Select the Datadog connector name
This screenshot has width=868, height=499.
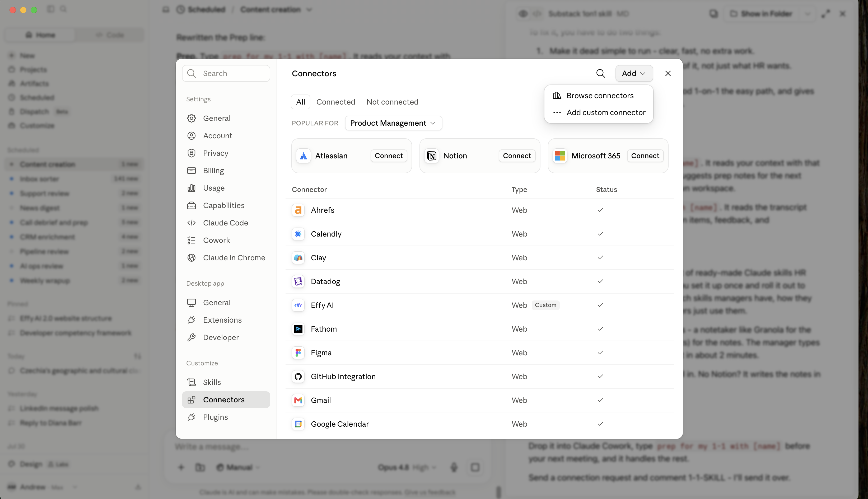[325, 281]
